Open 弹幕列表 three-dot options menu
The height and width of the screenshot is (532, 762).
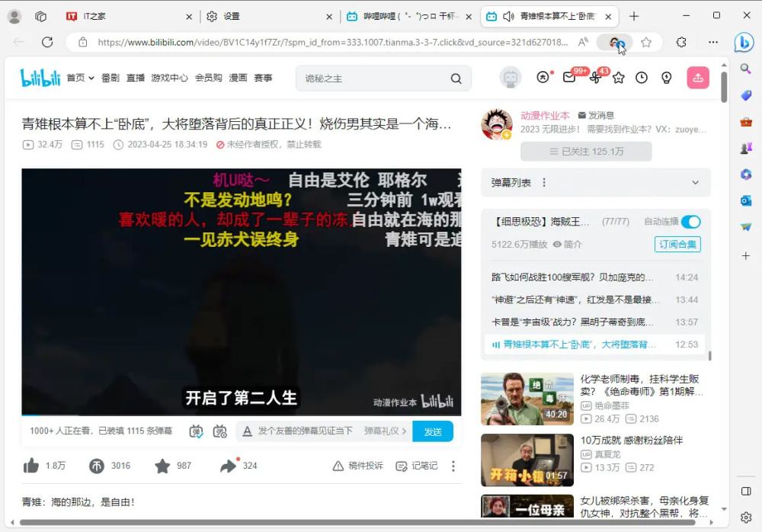tap(544, 183)
